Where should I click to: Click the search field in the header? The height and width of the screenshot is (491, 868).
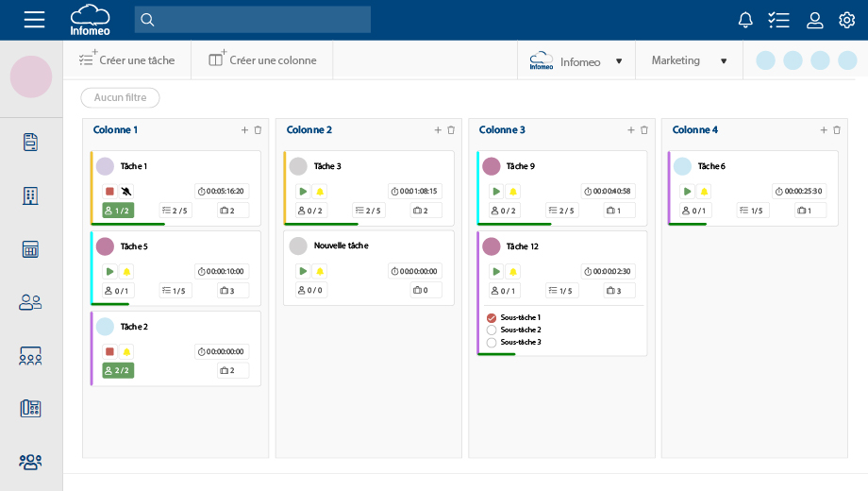253,20
